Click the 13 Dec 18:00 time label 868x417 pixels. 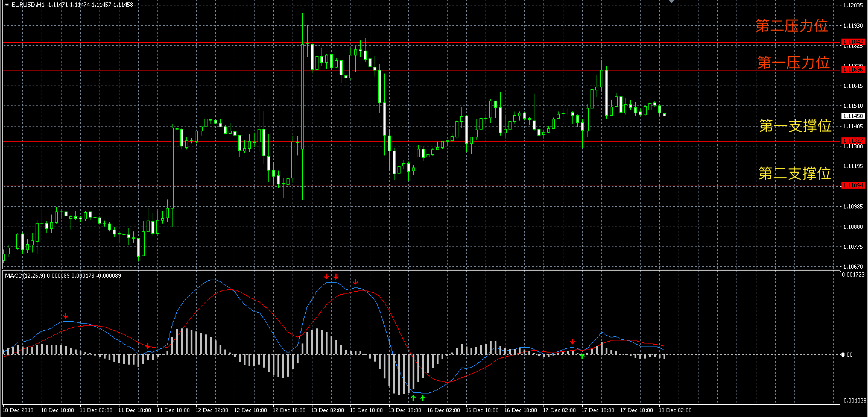click(x=405, y=410)
